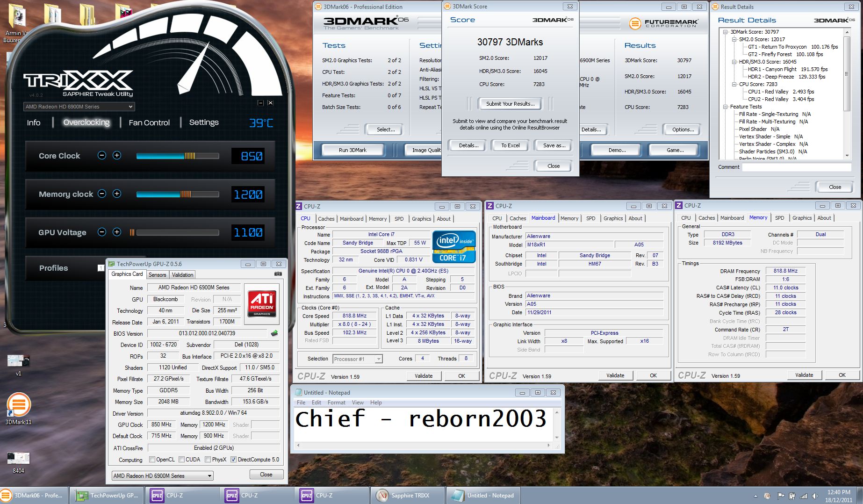Show hidden system tray icons
The image size is (863, 504).
pyautogui.click(x=755, y=496)
